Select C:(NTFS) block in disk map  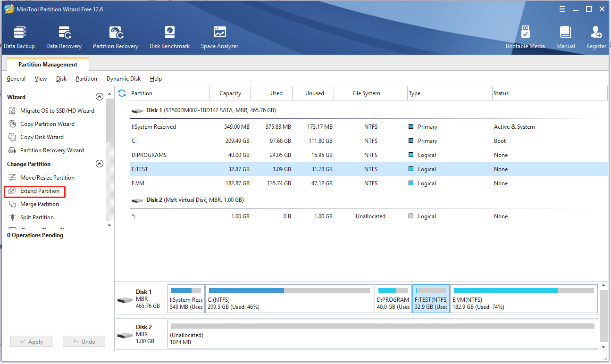click(x=290, y=298)
